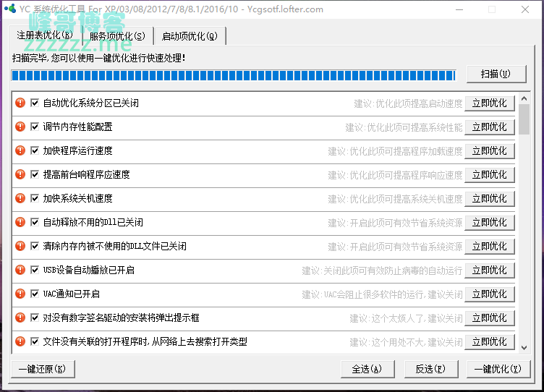
Task: Switch to the 服务项优化(S) tab
Action: coord(117,35)
